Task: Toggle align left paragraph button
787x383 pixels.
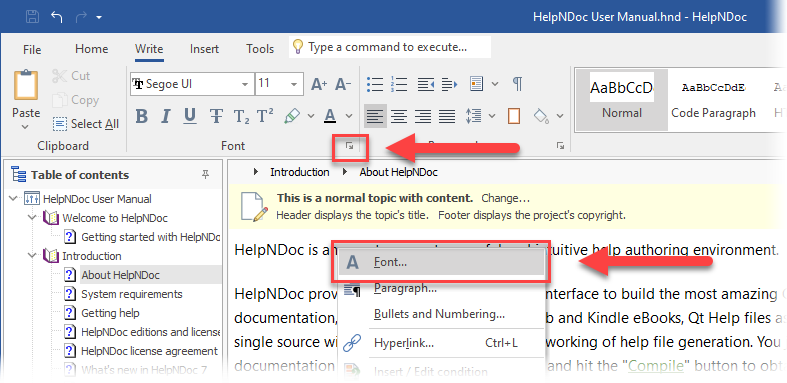Action: (x=375, y=116)
